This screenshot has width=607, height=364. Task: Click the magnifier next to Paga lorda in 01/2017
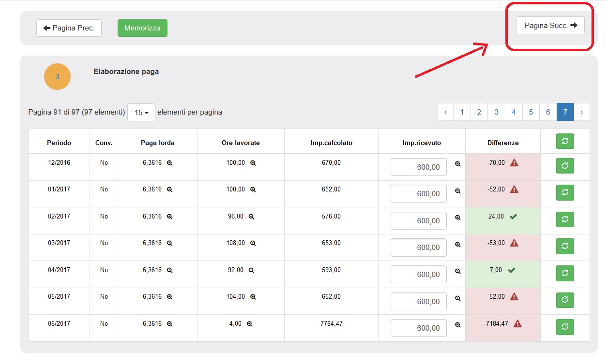click(170, 190)
